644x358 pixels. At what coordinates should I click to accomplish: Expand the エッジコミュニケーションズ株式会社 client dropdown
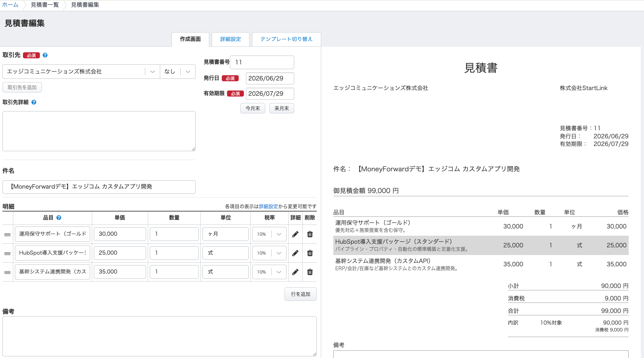pos(153,72)
